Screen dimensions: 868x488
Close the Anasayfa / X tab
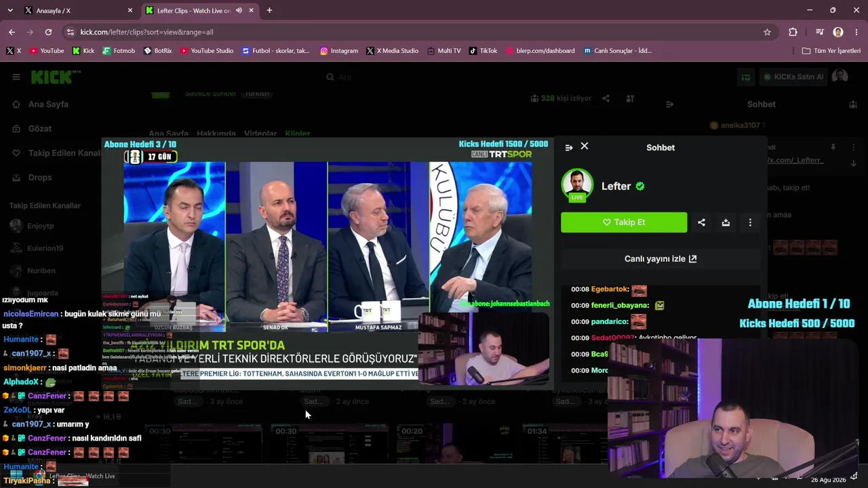pos(130,11)
